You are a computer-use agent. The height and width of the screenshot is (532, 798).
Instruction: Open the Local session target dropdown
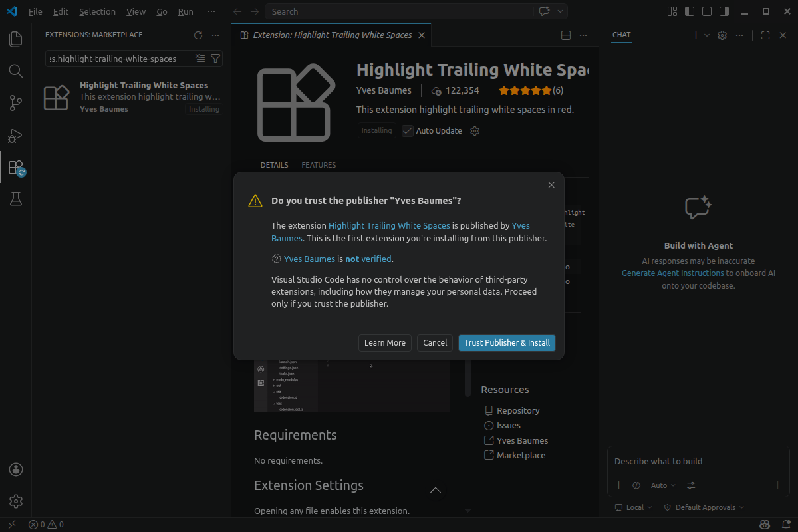pos(633,507)
